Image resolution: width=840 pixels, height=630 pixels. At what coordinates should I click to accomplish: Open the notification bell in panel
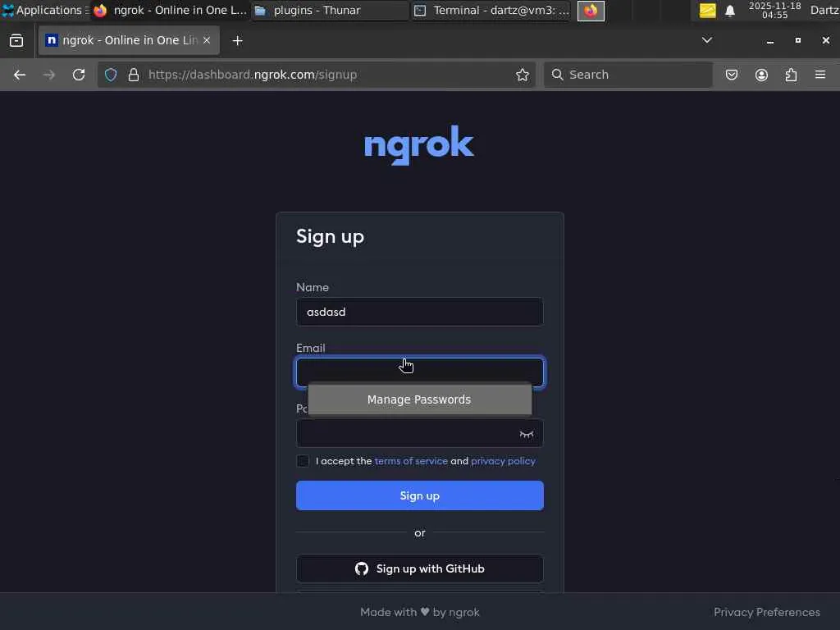[x=729, y=11]
